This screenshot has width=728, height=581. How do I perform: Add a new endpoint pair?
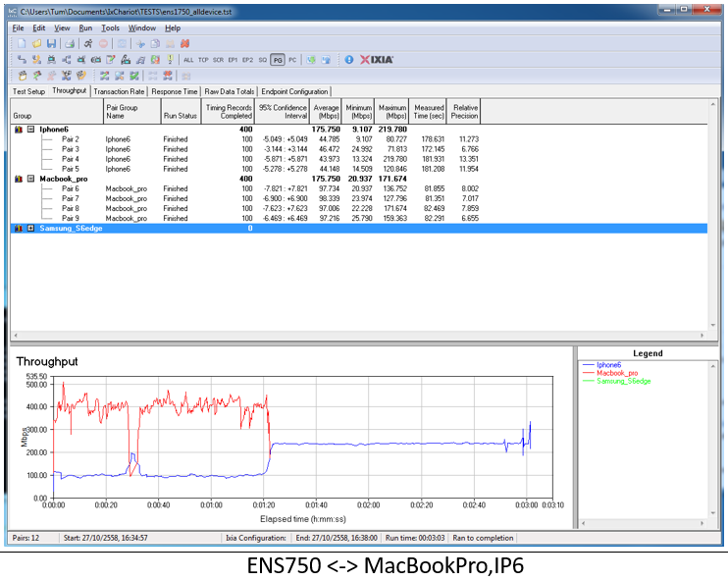[22, 60]
